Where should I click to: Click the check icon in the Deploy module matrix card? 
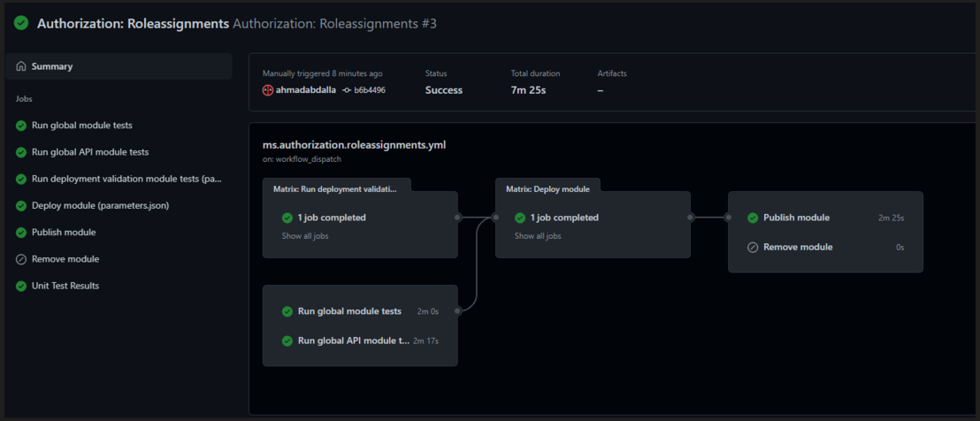[x=520, y=218]
